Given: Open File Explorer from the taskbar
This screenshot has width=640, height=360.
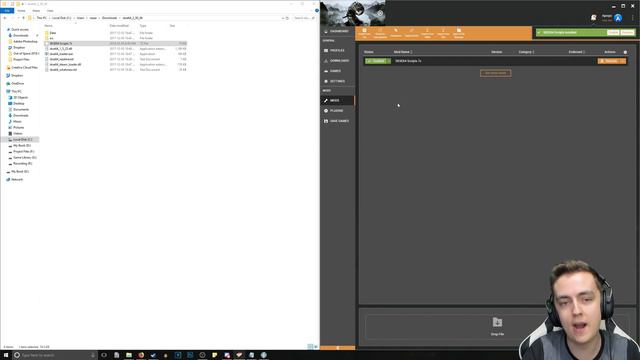Looking at the screenshot, I should click(x=129, y=355).
